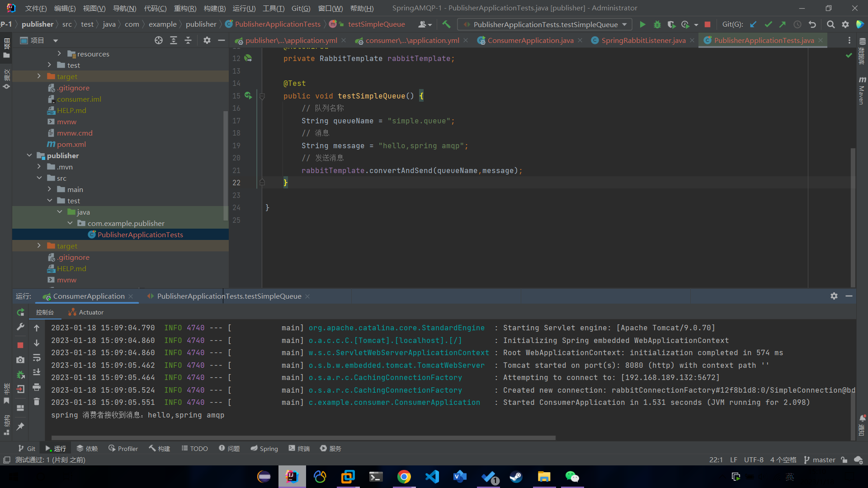This screenshot has width=868, height=488.
Task: Switch to ConsumerApplication.java editor tab
Action: coord(530,41)
